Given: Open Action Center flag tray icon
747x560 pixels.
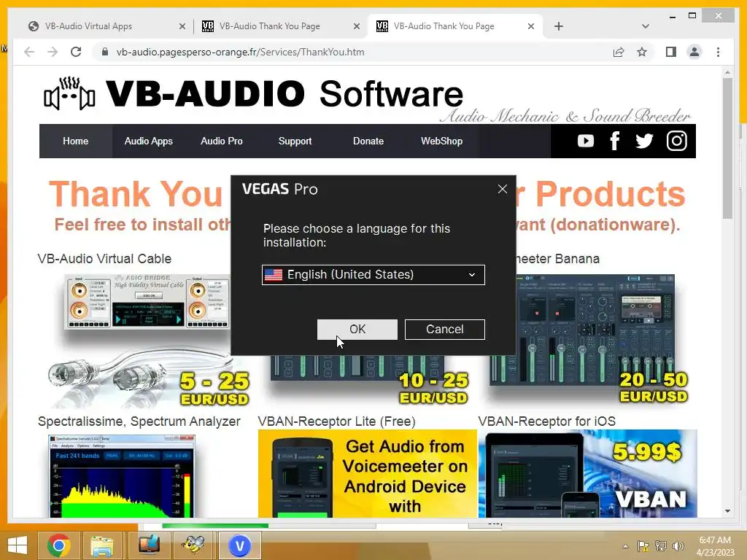Looking at the screenshot, I should pyautogui.click(x=643, y=546).
